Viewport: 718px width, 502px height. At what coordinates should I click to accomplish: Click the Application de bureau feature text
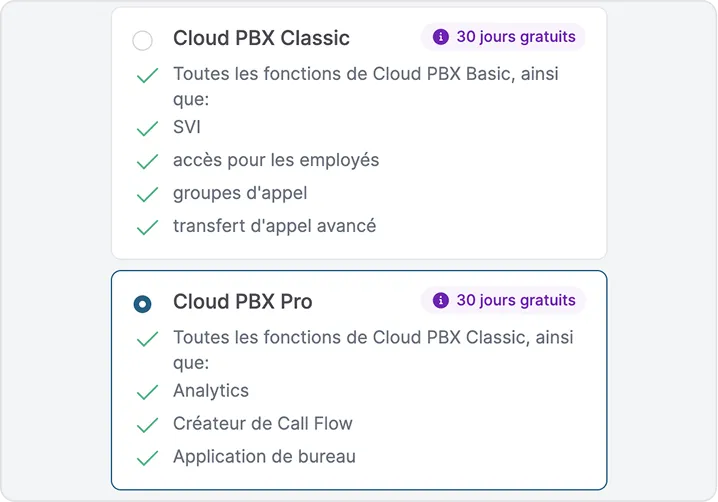tap(264, 457)
